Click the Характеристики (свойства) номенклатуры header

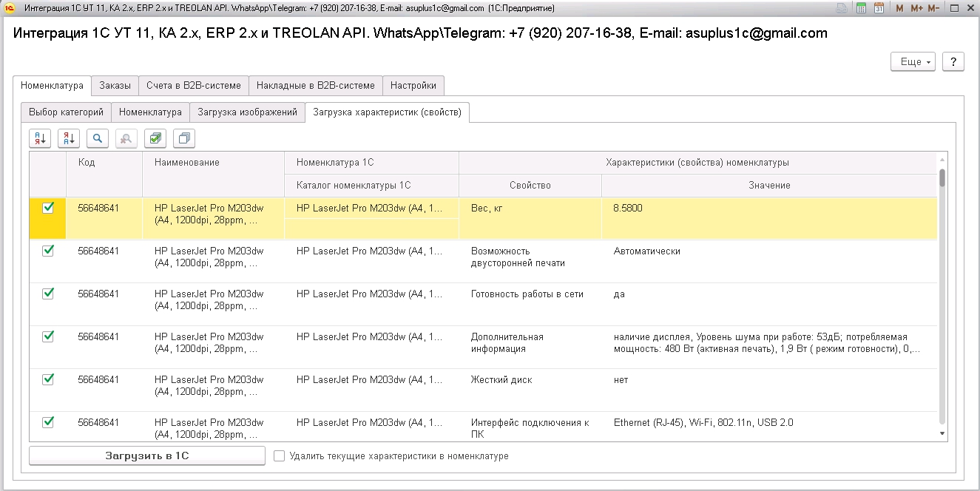(697, 163)
